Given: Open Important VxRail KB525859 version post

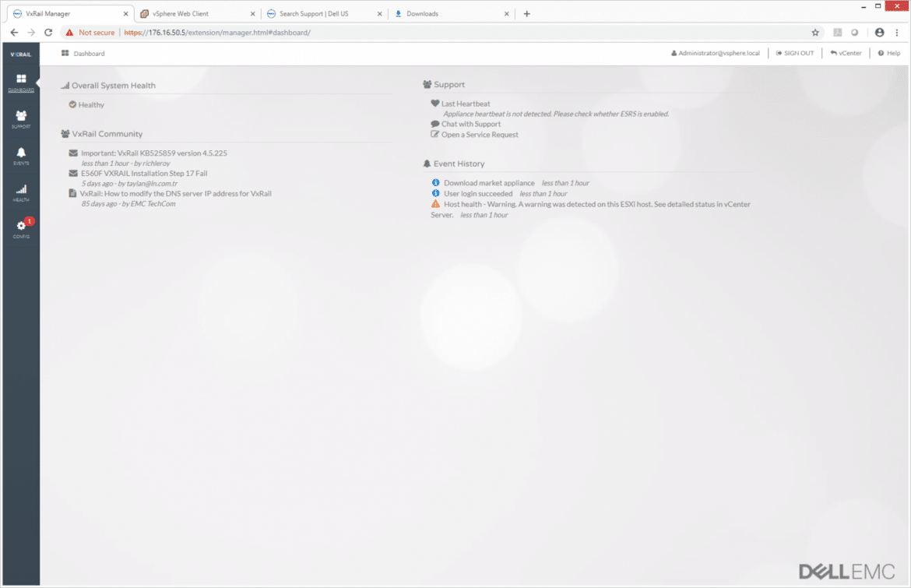Looking at the screenshot, I should pyautogui.click(x=154, y=153).
